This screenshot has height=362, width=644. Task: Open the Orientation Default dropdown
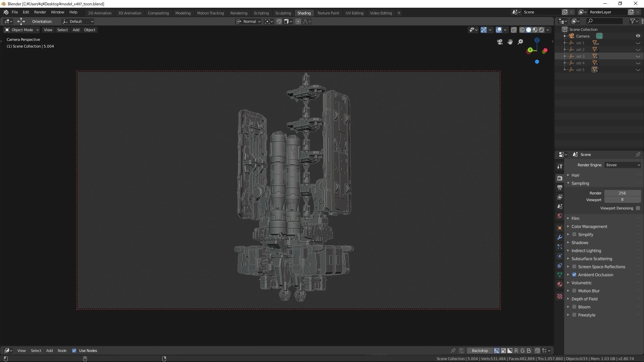click(x=78, y=21)
